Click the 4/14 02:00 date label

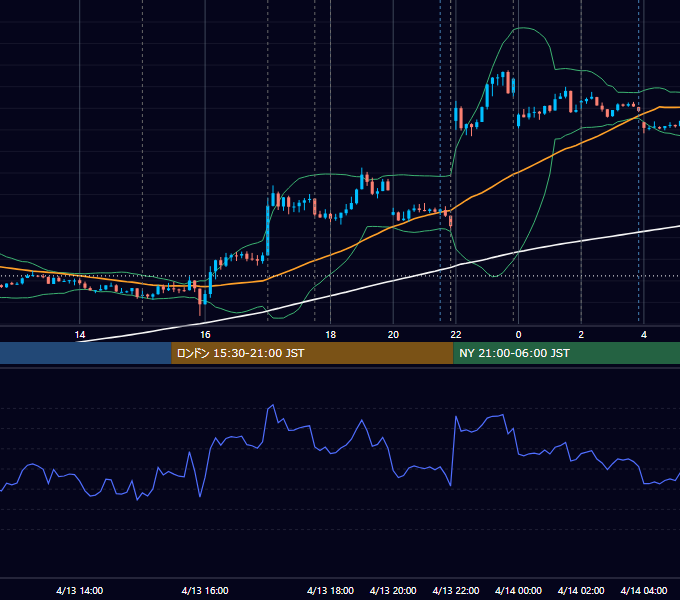point(581,590)
